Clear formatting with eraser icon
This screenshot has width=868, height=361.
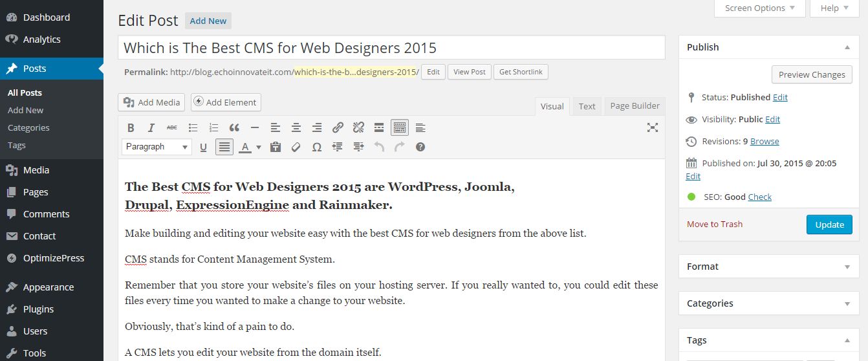(296, 147)
